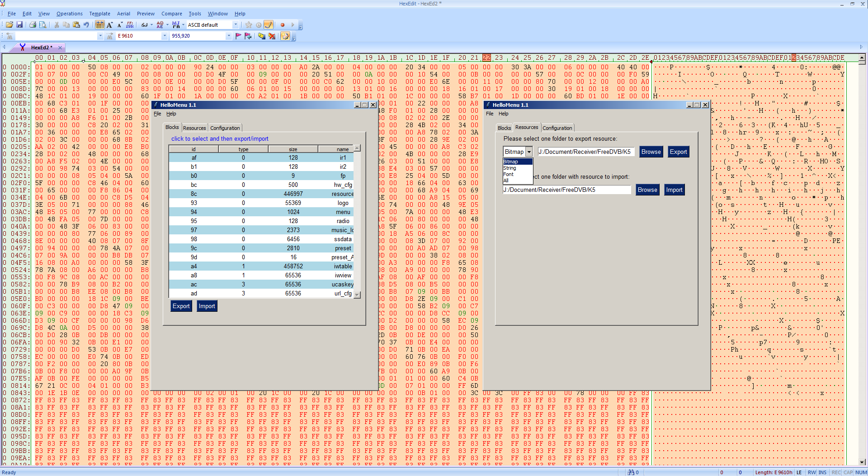Toggle the highlighter pen icon
This screenshot has height=476, width=868.
pos(269,25)
